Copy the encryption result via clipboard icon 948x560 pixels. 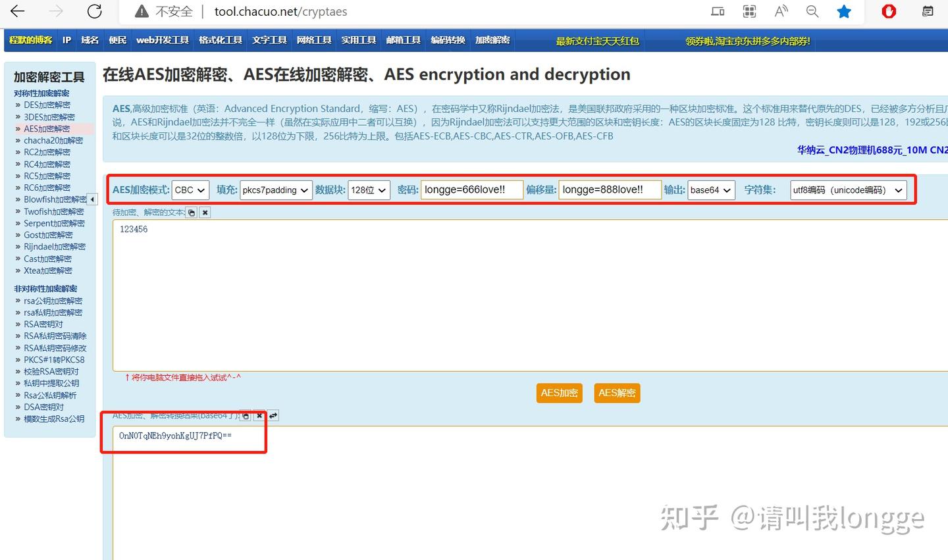tap(246, 416)
